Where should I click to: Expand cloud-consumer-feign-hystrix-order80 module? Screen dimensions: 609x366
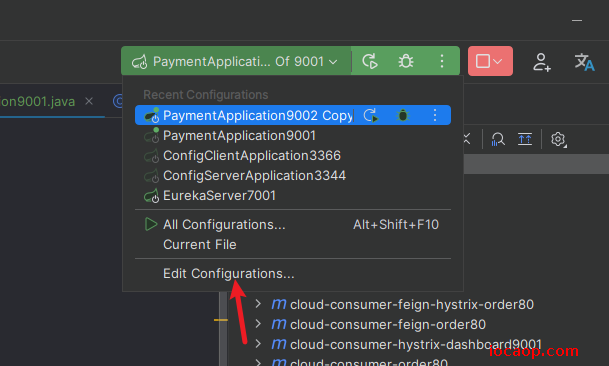point(258,304)
